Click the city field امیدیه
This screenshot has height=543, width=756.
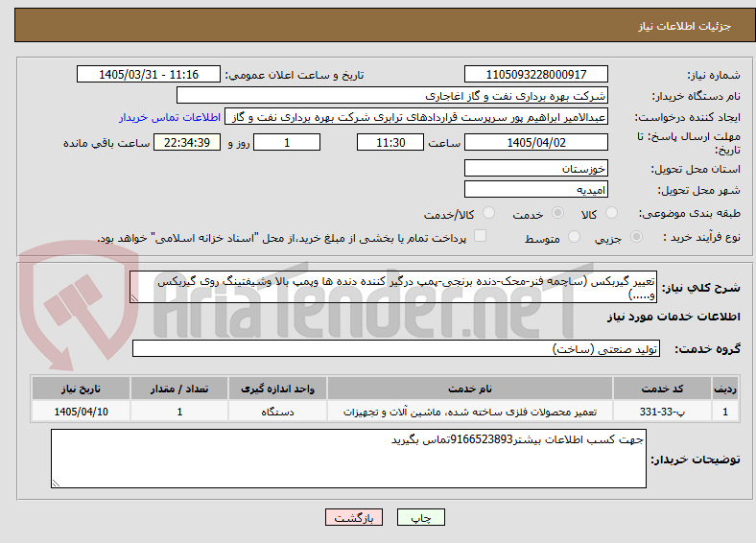point(535,189)
